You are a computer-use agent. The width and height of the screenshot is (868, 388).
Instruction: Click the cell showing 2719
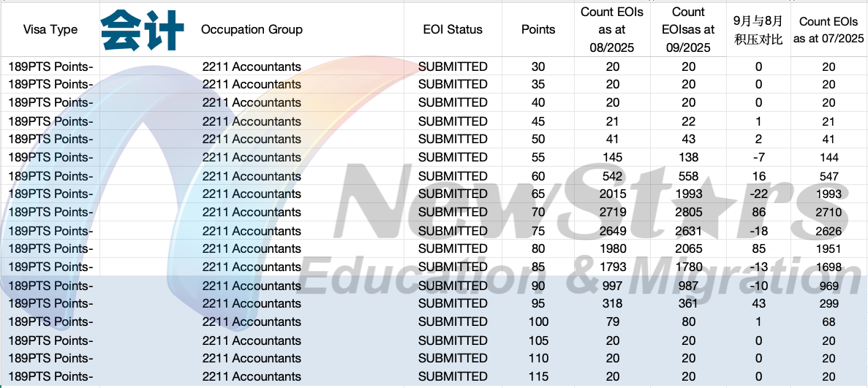(x=613, y=213)
